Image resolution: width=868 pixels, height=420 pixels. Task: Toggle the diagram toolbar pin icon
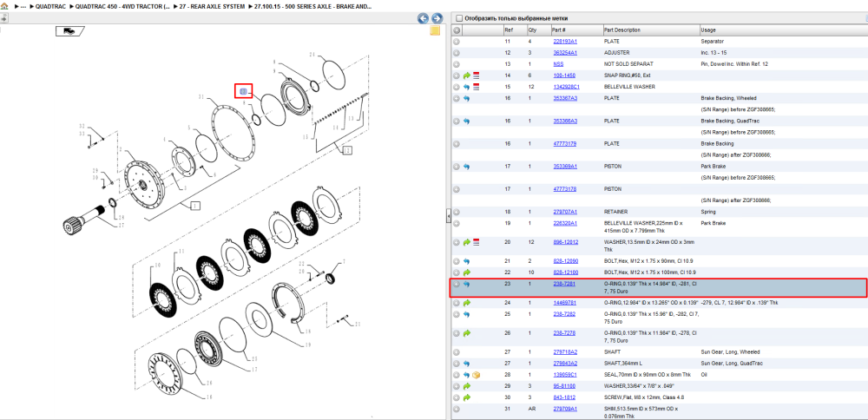pos(3,18)
